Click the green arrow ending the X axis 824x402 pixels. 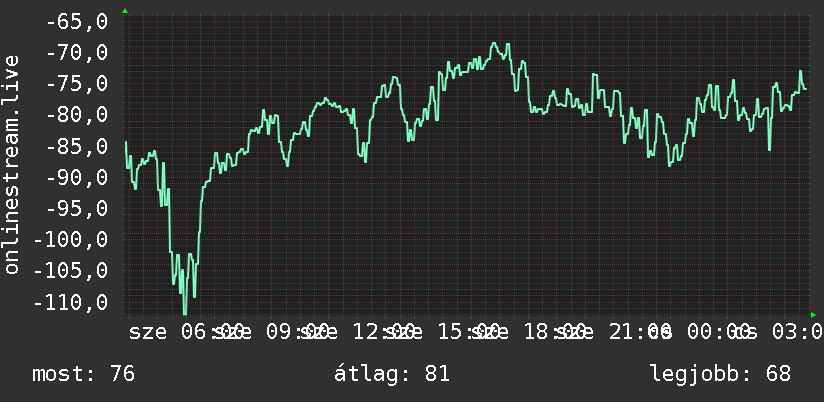click(813, 315)
